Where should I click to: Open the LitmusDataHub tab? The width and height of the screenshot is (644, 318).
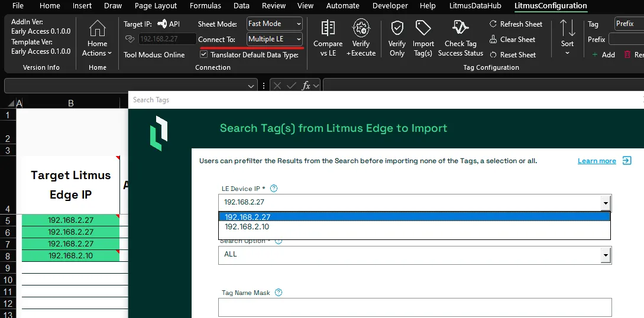[475, 6]
